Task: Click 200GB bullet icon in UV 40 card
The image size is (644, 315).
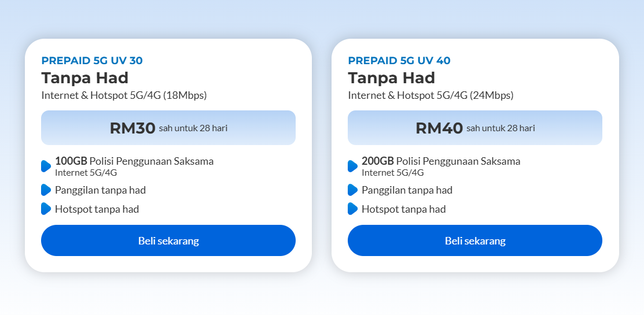Action: (x=353, y=166)
